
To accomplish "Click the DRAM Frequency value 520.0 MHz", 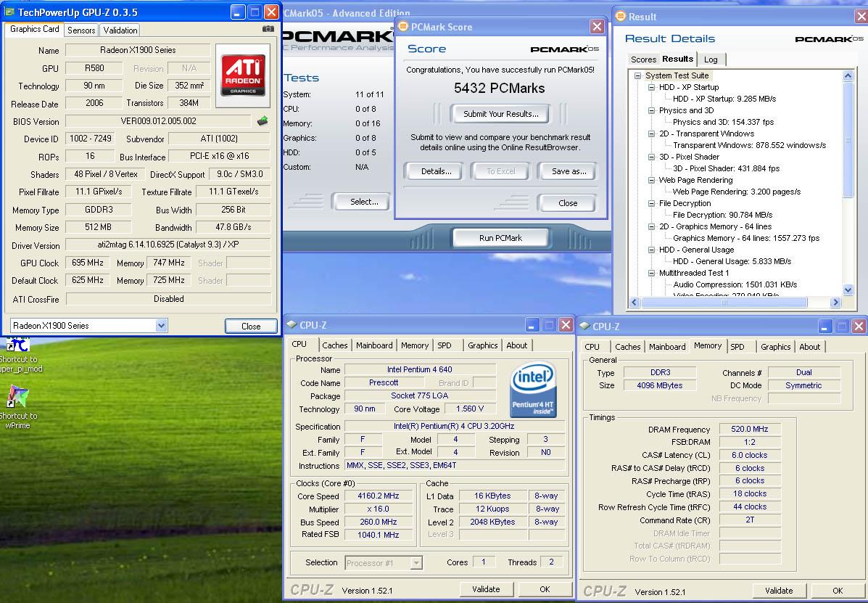I will coord(750,429).
